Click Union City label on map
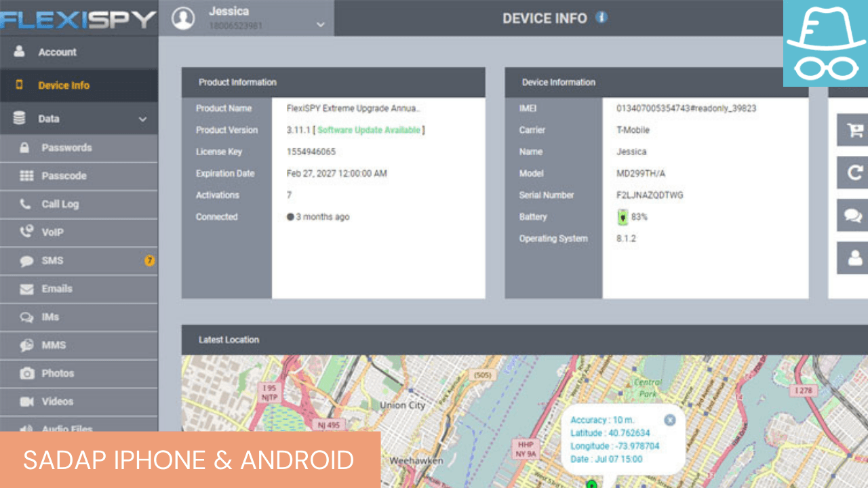This screenshot has height=488, width=868. pyautogui.click(x=403, y=405)
